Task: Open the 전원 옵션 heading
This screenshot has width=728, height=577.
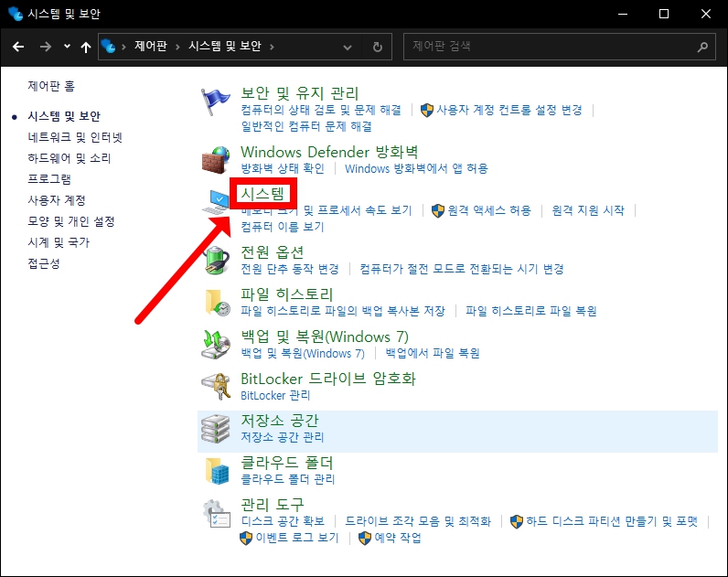Action: (x=272, y=252)
